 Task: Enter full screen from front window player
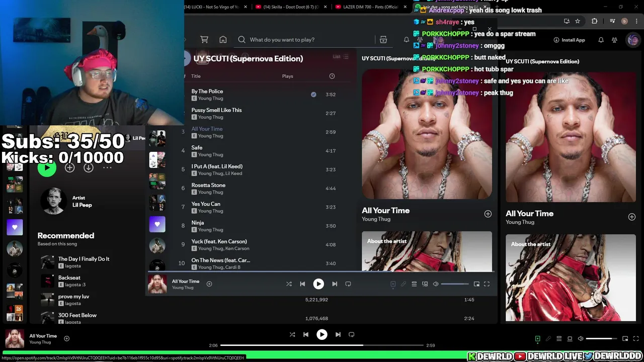pos(487,284)
